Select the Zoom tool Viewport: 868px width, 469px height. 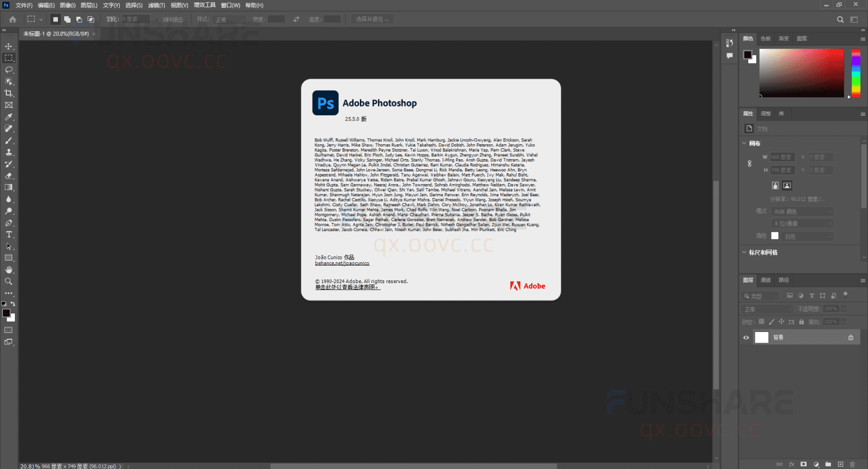click(9, 281)
